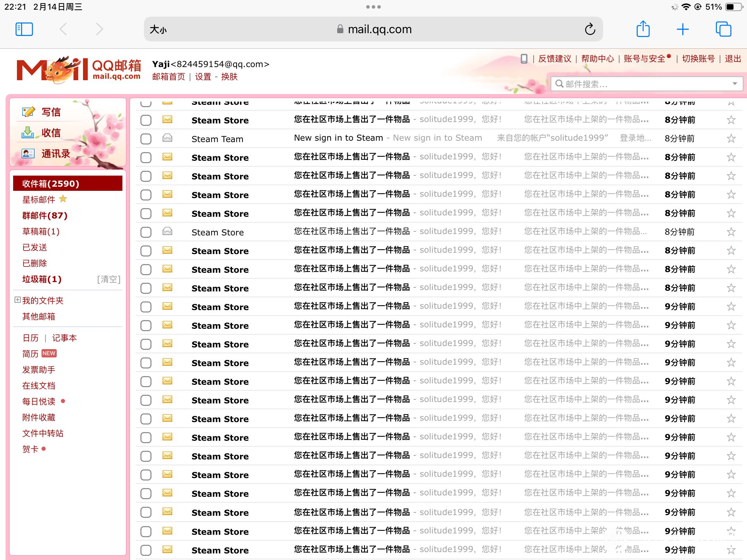Tap the multitasking three-dots at top
The width and height of the screenshot is (747, 560).
(x=373, y=7)
